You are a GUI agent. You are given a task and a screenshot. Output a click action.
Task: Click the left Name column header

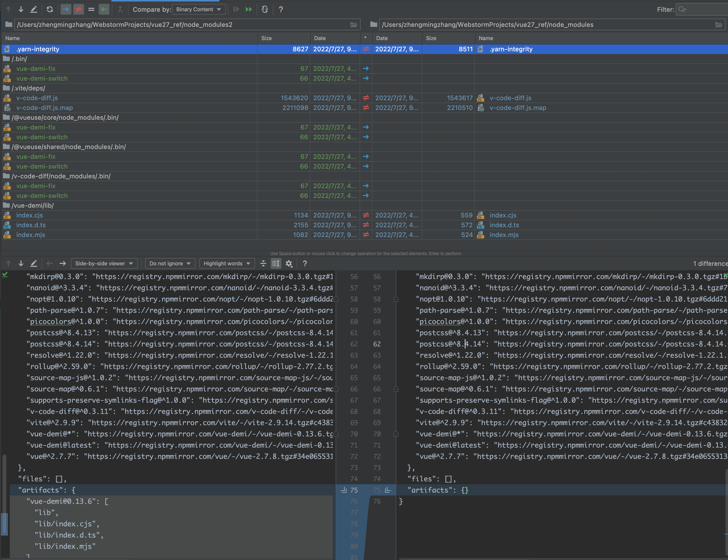point(13,38)
